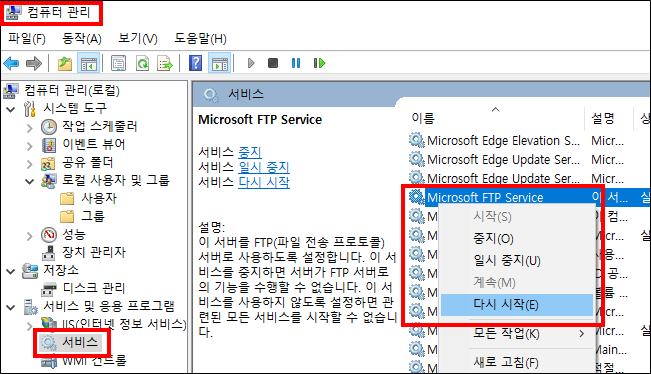Image resolution: width=651 pixels, height=374 pixels.
Task: Open the 그룹 folder
Action: click(x=82, y=216)
